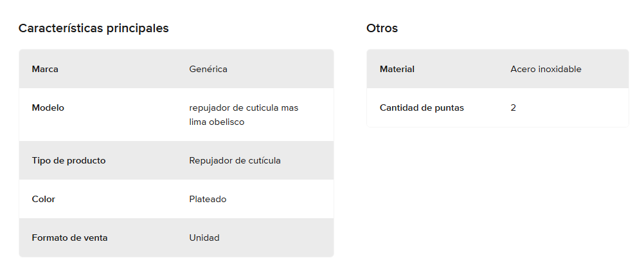Click the 'lima obelisco' text line
Viewport: 644px width, 271px height.
pos(217,122)
